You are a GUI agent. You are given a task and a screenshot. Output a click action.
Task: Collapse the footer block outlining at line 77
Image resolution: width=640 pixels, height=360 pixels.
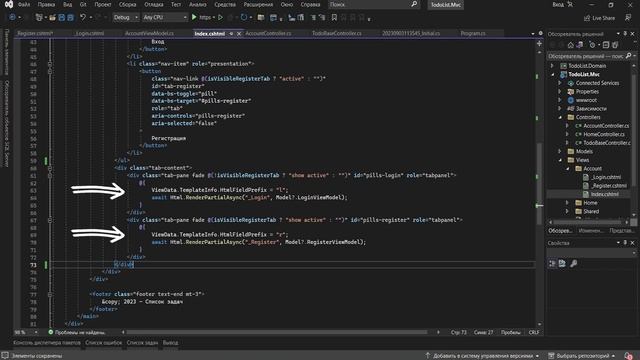point(50,294)
